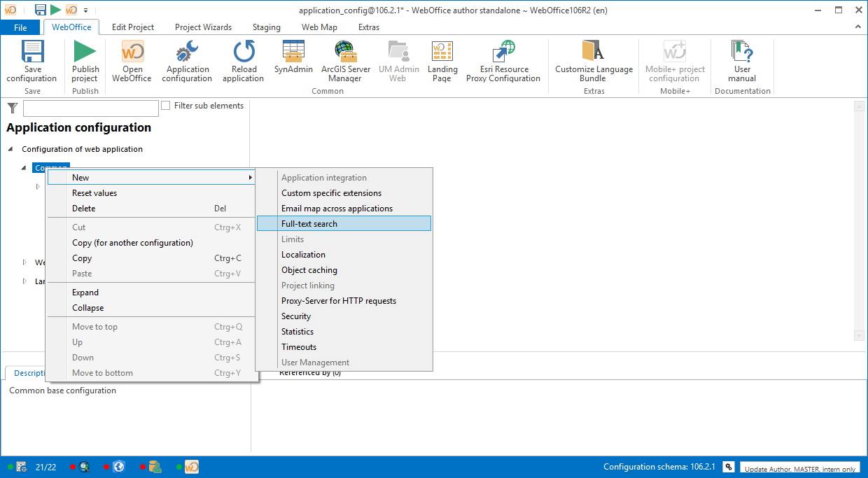Collapse the Configuration of web application node
Image resolution: width=868 pixels, height=478 pixels.
click(11, 149)
